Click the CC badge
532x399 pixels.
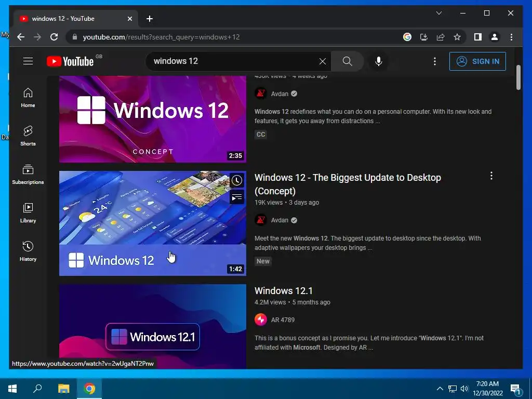[261, 135]
